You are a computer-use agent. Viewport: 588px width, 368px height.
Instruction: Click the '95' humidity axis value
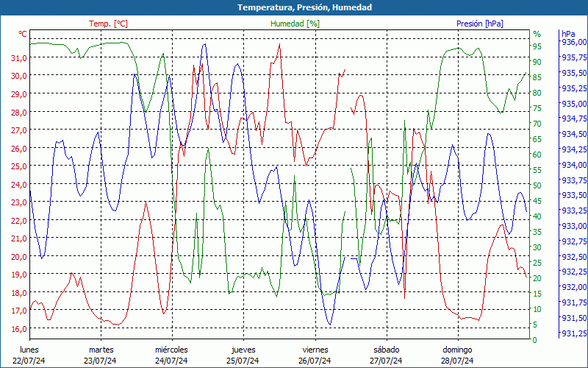pyautogui.click(x=537, y=46)
